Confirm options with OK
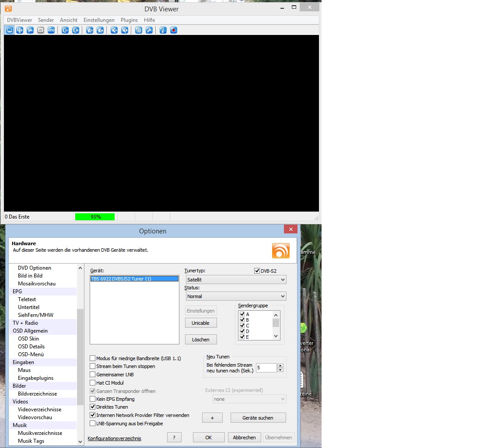 pos(209,438)
